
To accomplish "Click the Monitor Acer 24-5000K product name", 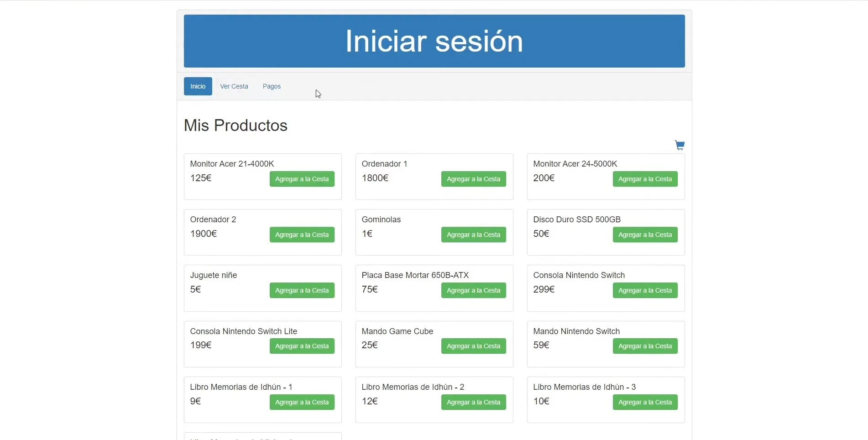I will coord(575,164).
